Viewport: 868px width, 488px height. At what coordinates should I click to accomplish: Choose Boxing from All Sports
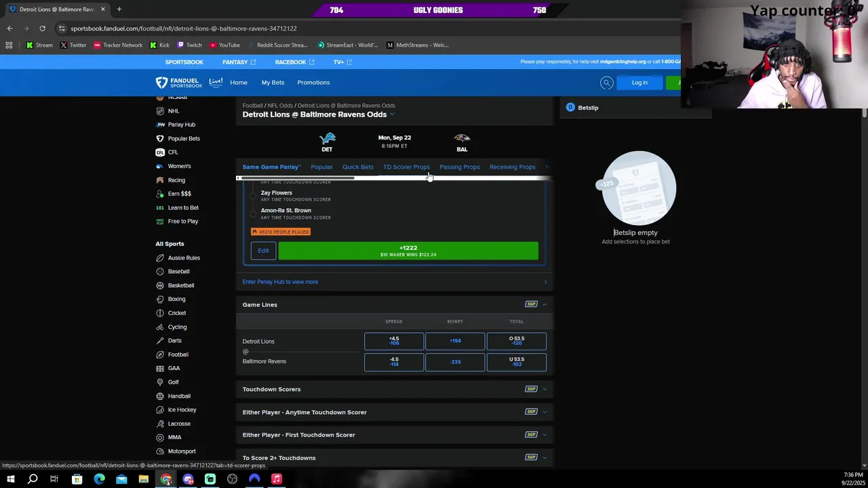click(176, 299)
